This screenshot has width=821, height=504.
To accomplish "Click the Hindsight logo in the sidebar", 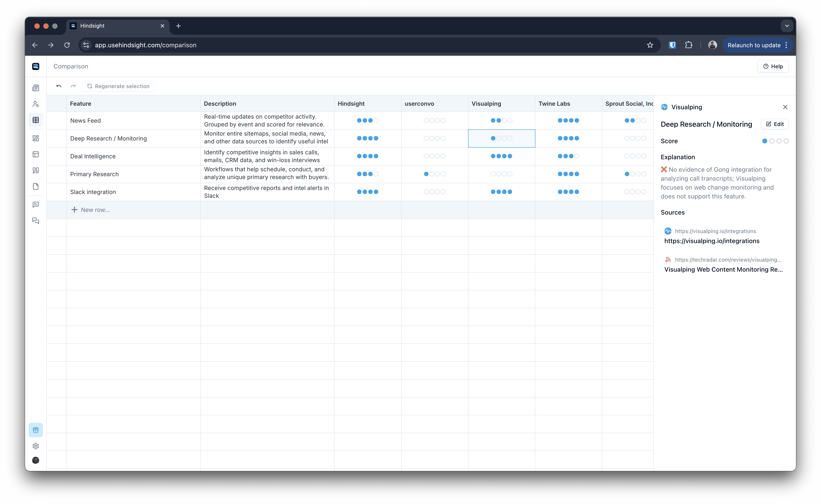I will [36, 66].
